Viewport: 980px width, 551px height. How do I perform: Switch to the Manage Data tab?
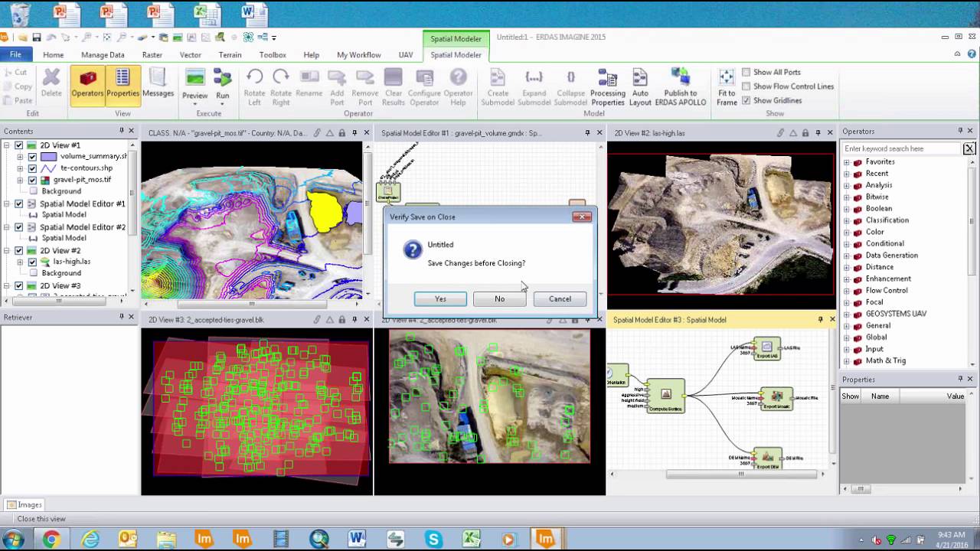103,55
